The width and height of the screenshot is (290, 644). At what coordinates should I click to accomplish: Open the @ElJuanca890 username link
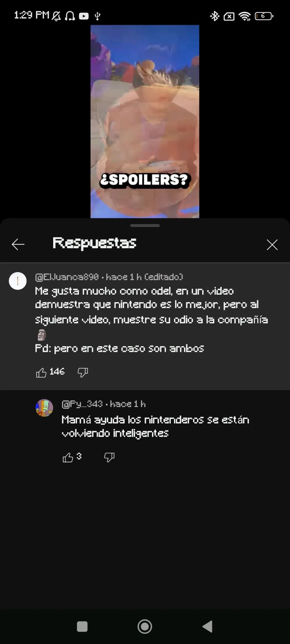coord(67,277)
